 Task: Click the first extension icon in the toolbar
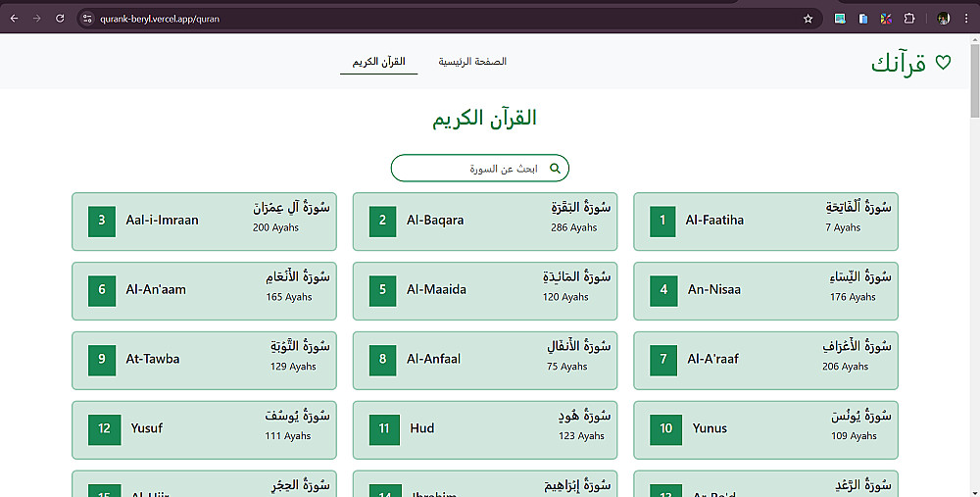coord(840,19)
